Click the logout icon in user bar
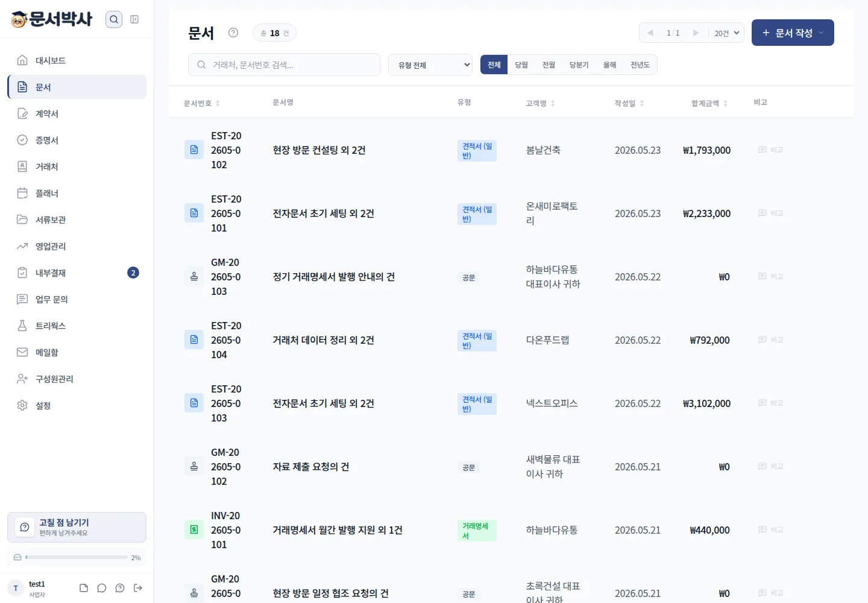 138,588
